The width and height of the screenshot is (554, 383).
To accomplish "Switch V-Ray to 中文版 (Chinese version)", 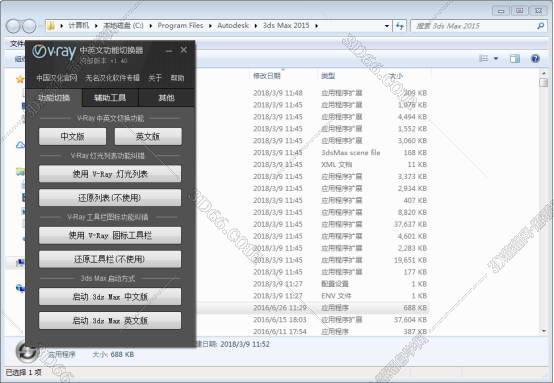I will 72,136.
